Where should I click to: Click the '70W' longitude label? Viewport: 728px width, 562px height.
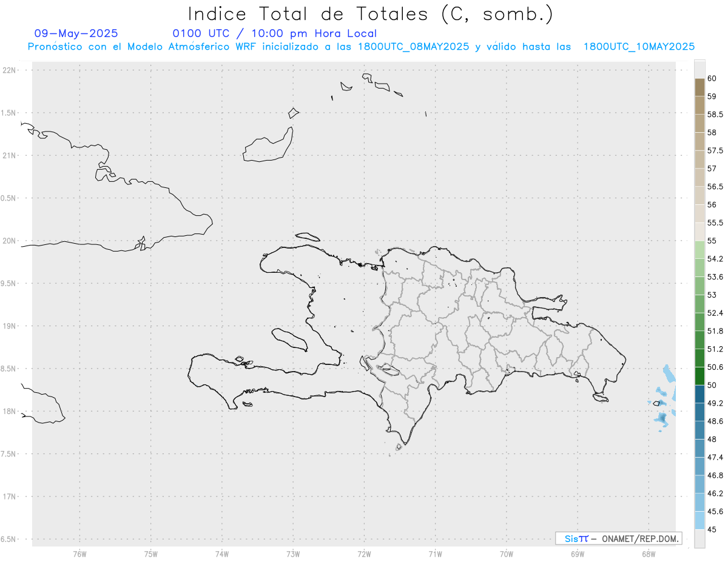pyautogui.click(x=507, y=554)
